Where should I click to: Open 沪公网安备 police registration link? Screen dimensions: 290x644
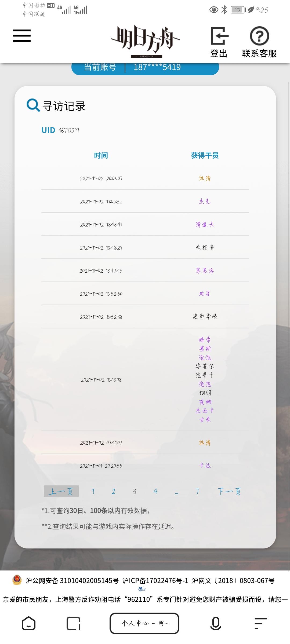(72, 581)
